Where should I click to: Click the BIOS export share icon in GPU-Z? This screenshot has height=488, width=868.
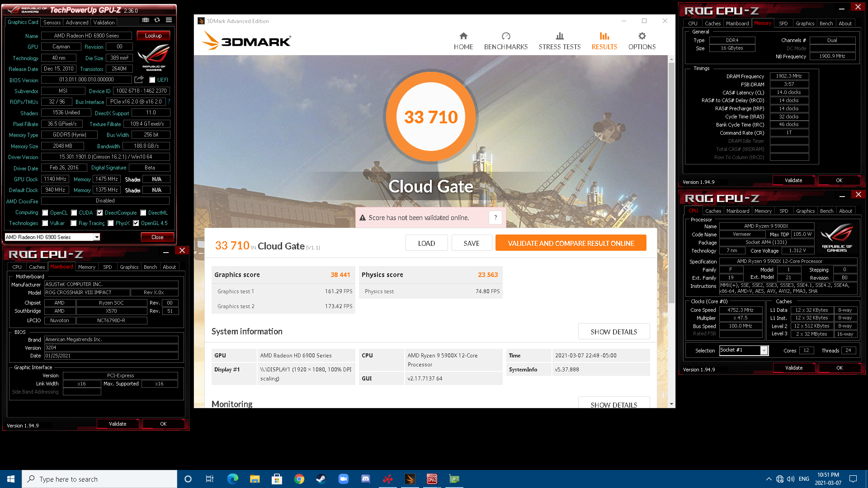(139, 80)
